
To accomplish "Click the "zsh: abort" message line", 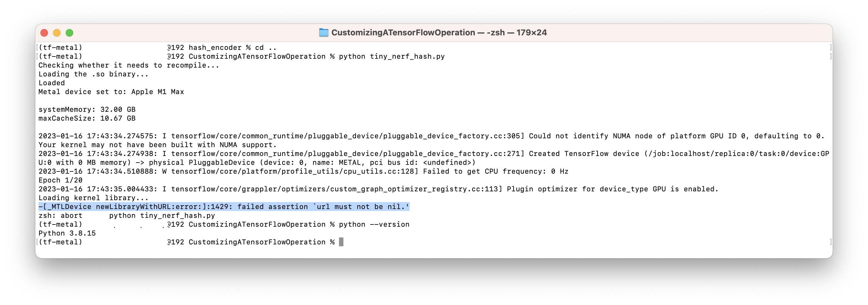I will pyautogui.click(x=60, y=216).
